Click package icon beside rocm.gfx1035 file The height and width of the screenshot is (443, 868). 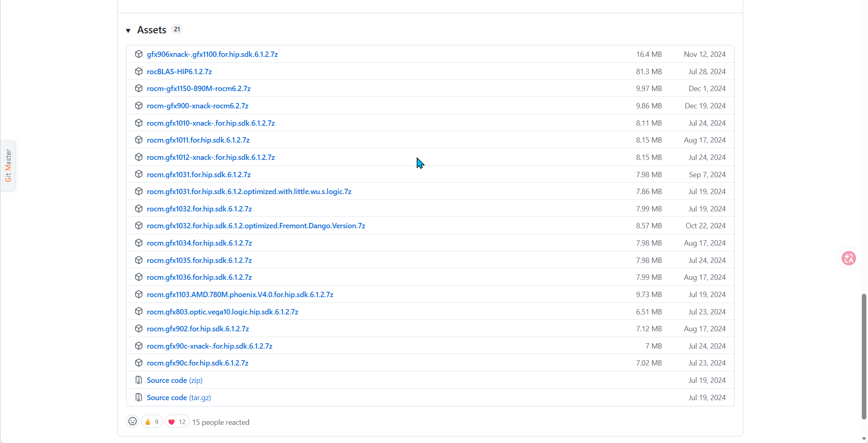(x=139, y=260)
